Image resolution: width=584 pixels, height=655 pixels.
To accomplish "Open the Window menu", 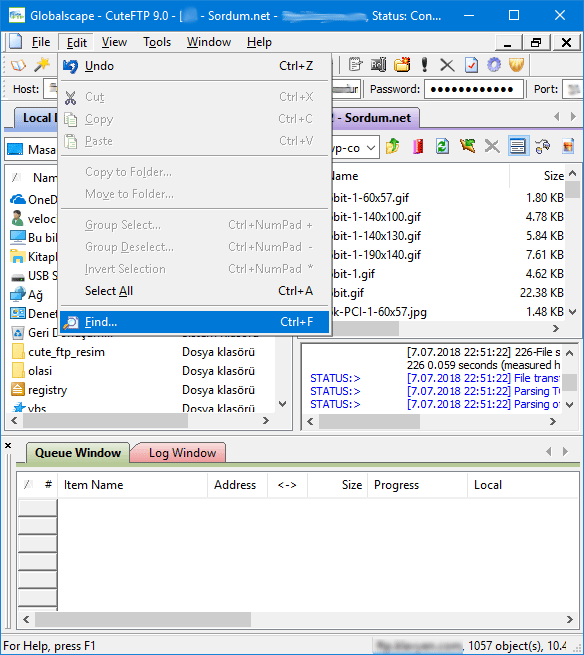I will coord(208,42).
